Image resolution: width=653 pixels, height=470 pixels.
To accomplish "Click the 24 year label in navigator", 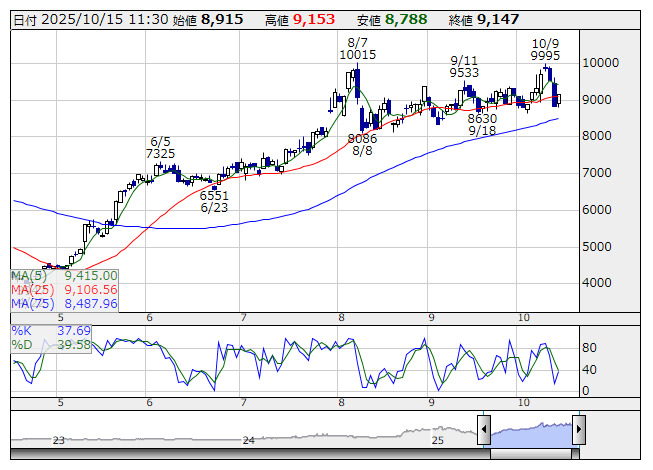I will tap(248, 440).
